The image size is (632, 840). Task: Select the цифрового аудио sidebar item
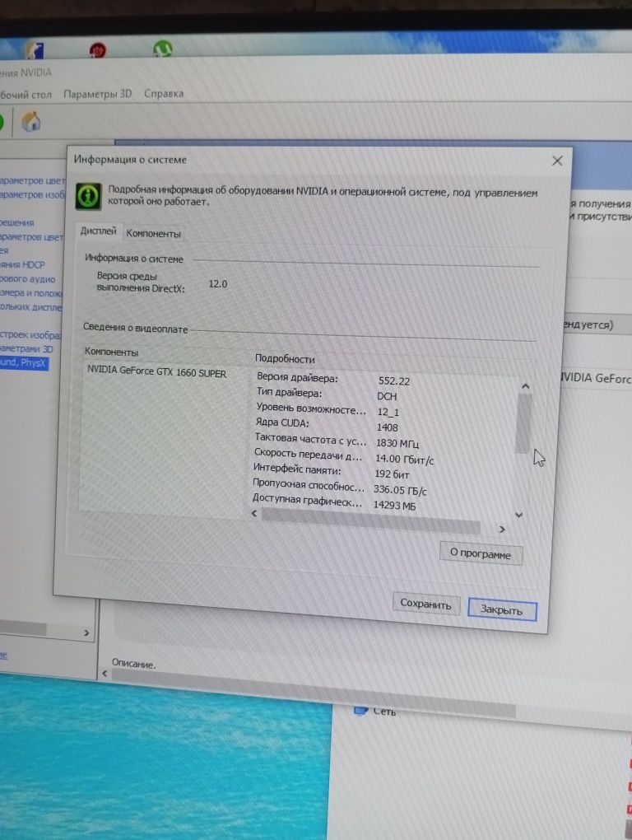point(27,279)
